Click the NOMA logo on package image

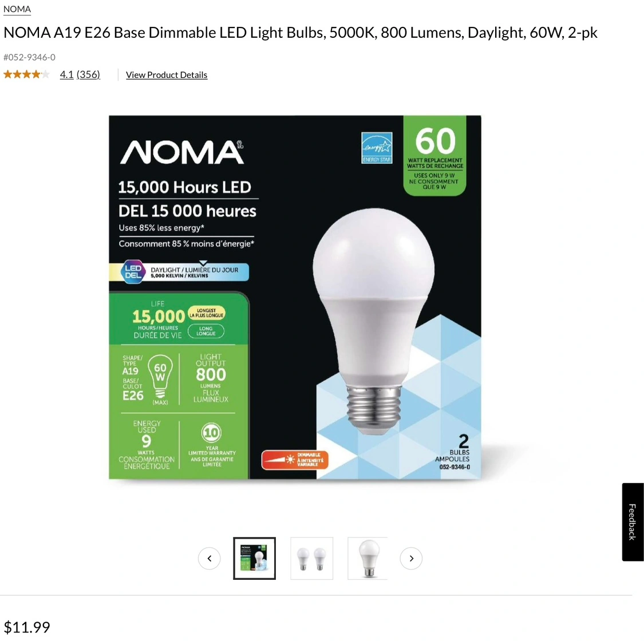(x=182, y=152)
